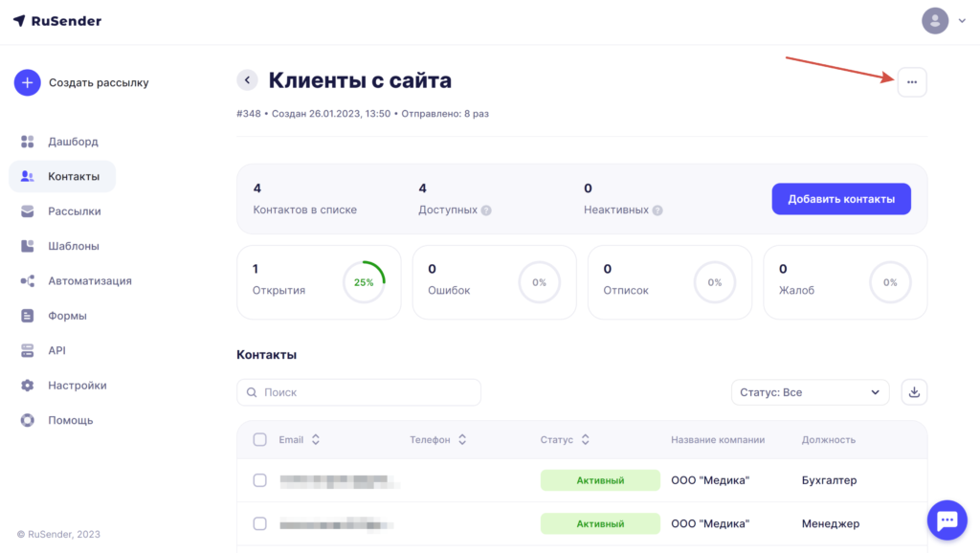Click the help icon next to Неактивных
Viewport: 980px width, 553px height.
tap(657, 210)
